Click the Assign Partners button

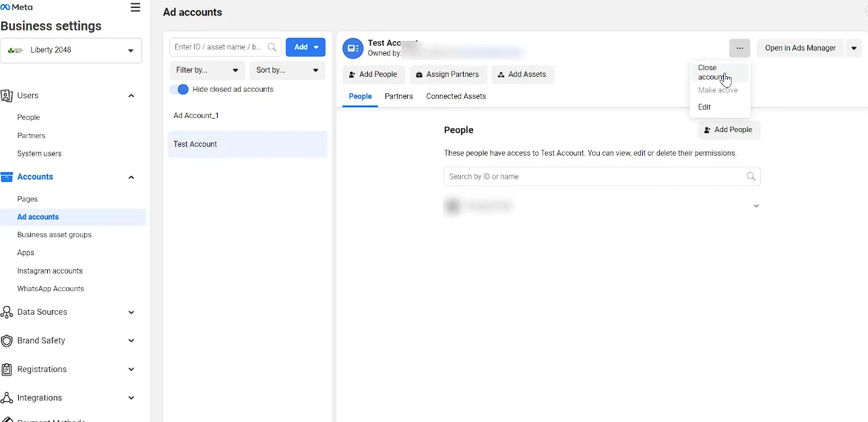(x=448, y=75)
